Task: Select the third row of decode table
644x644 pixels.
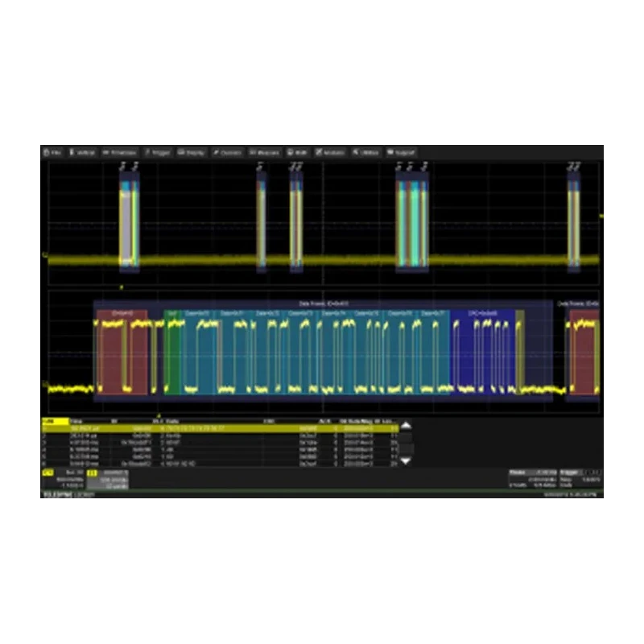Action: [220, 443]
